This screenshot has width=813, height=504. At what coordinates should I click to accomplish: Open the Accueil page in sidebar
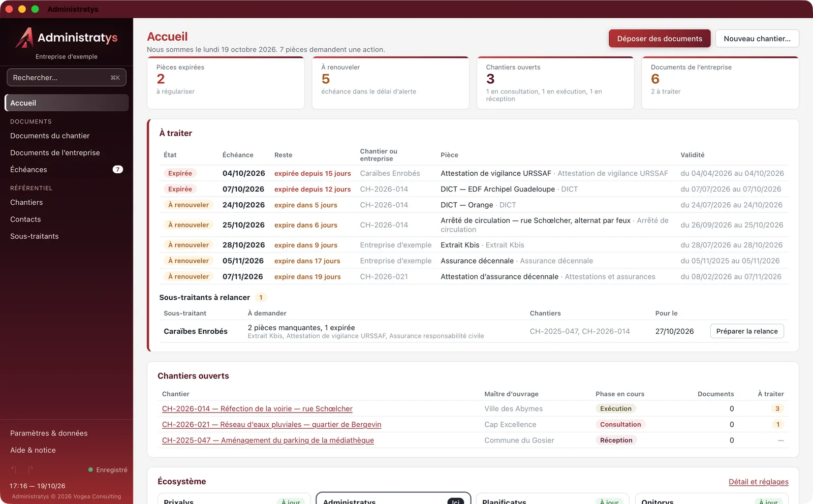pyautogui.click(x=67, y=103)
